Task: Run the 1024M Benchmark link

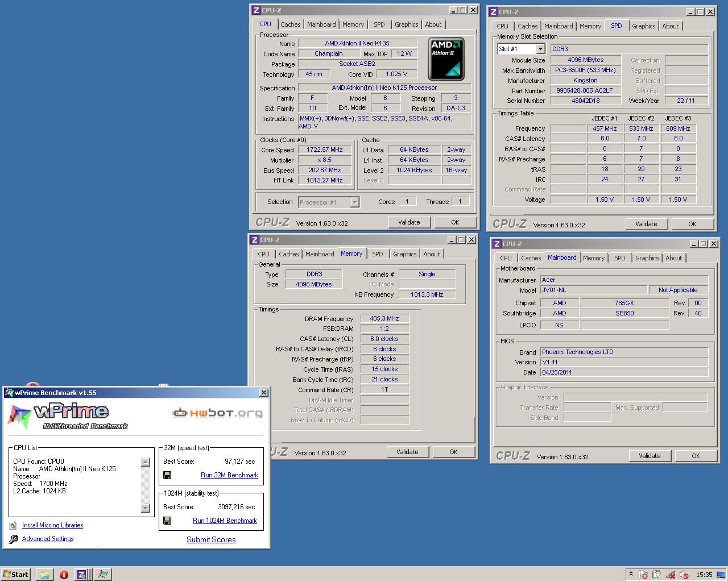Action: 225,521
